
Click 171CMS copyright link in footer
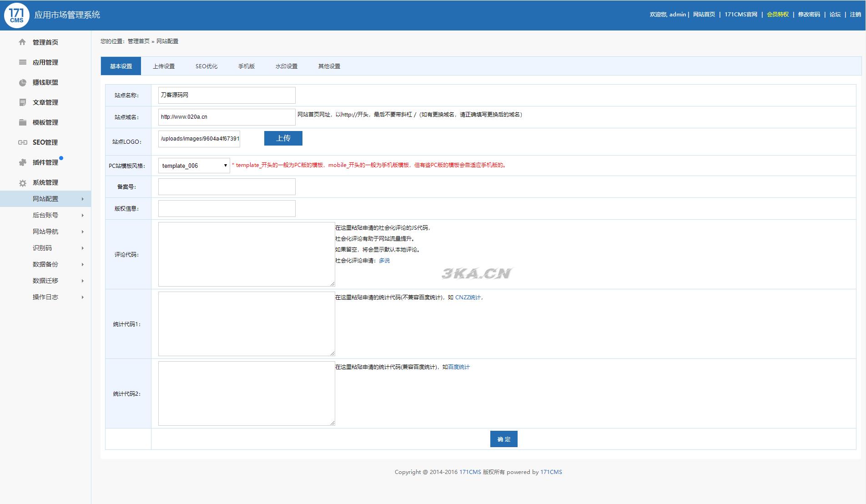(x=470, y=472)
